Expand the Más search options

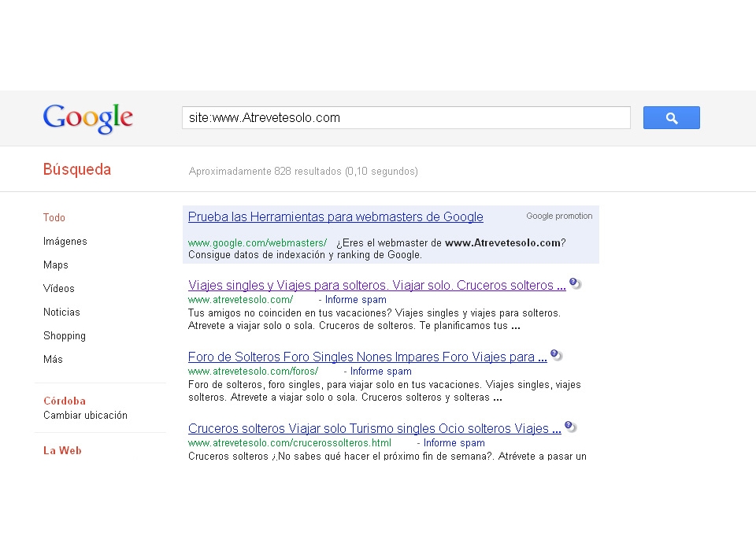click(53, 359)
